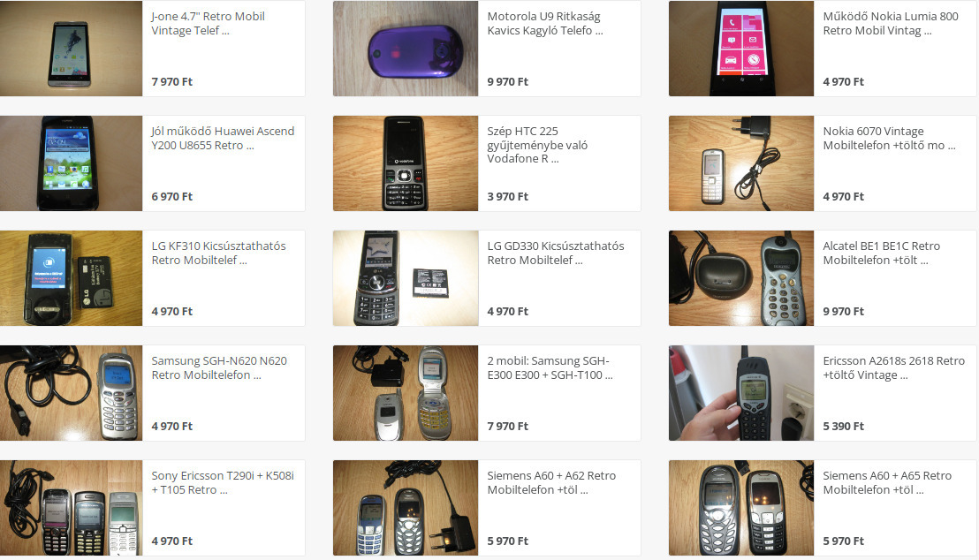Open Ericsson A2618s Retro listing title
This screenshot has width=979, height=560.
893,367
